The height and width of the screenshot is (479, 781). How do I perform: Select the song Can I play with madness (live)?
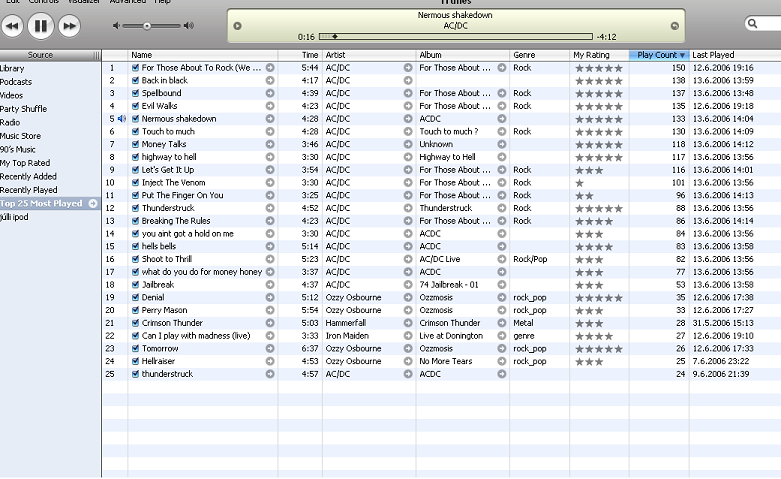pos(196,336)
